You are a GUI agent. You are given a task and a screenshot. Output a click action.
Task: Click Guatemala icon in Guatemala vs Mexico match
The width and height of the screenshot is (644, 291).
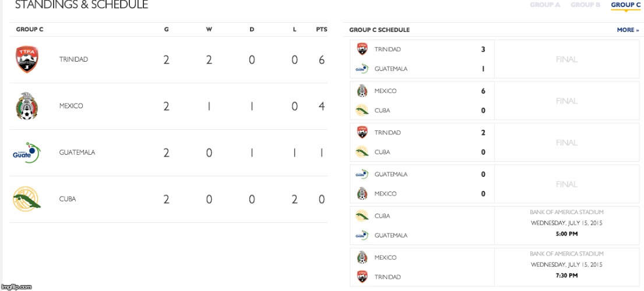362,175
